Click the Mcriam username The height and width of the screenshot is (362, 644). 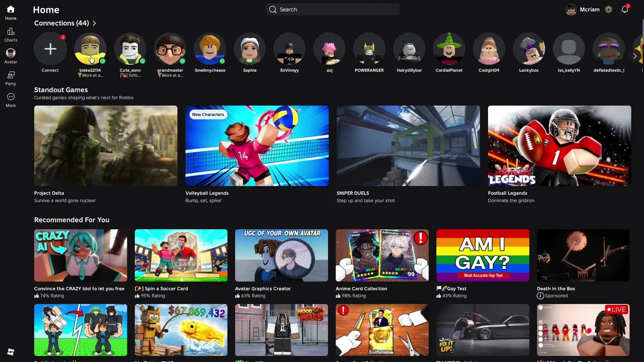point(590,10)
